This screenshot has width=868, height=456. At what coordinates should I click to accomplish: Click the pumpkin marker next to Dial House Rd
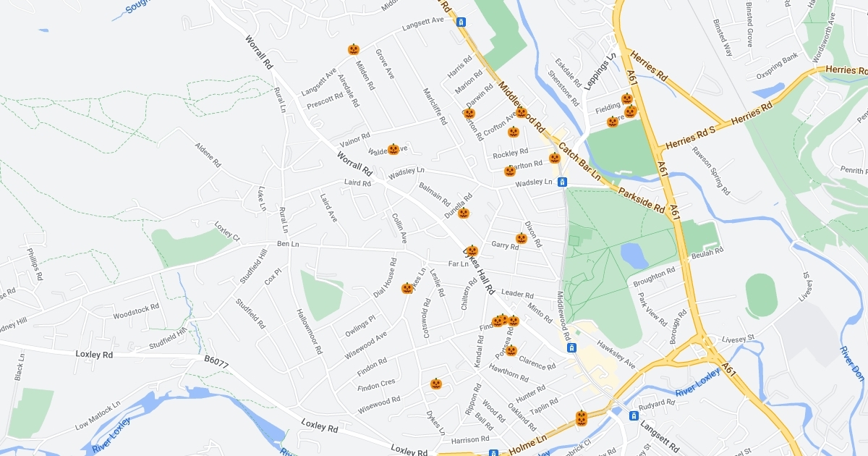[x=407, y=288]
